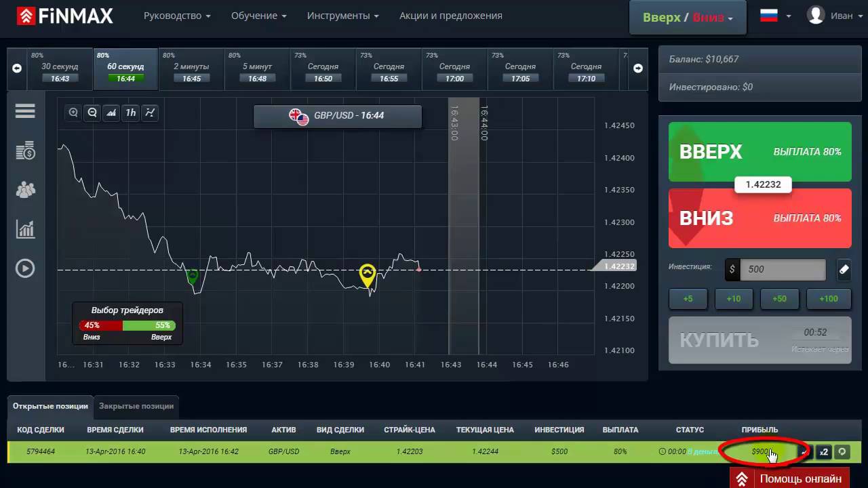Open the Вверх / Вниз trading mode dropdown
The height and width of the screenshot is (488, 868).
pos(688,18)
